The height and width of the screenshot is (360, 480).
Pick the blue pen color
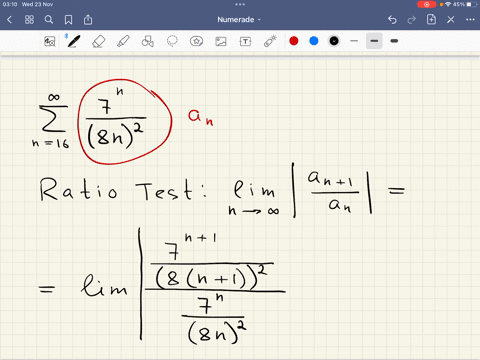pyautogui.click(x=314, y=41)
